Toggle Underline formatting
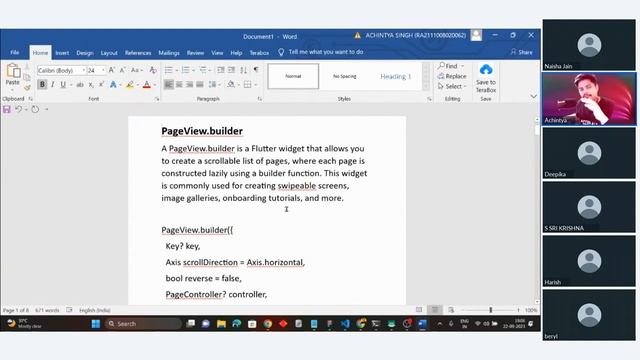 click(63, 84)
